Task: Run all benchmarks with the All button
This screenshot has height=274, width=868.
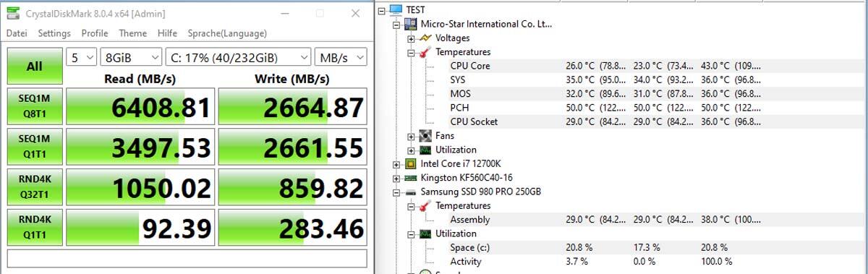Action: point(35,67)
